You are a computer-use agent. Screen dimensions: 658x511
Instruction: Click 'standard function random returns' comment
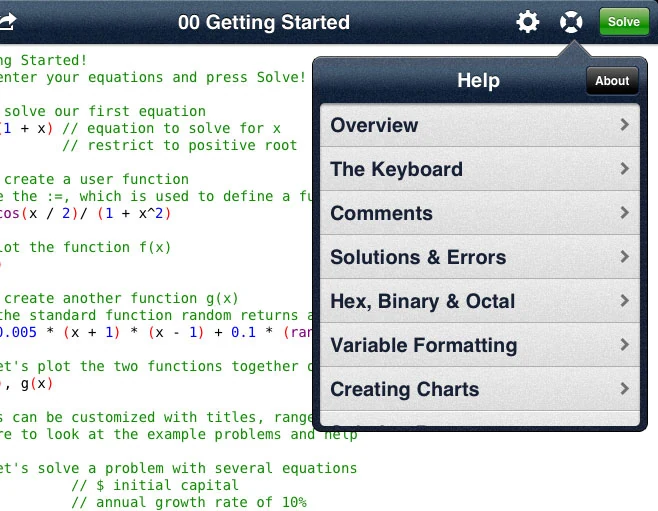coord(164,315)
